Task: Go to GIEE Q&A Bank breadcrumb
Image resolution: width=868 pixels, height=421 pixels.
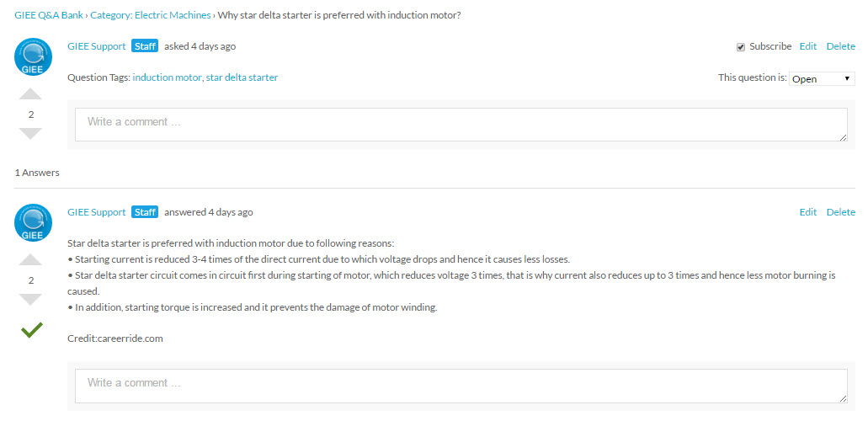Action: coord(49,15)
